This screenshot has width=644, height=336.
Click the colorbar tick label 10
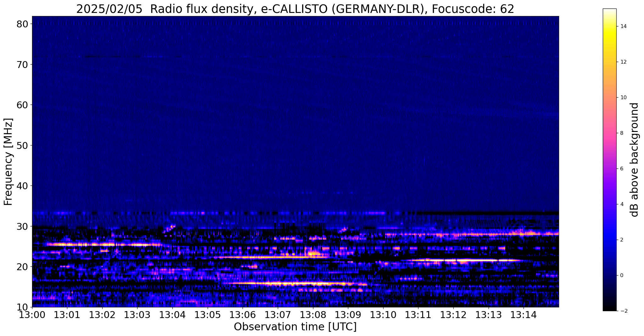pos(623,98)
